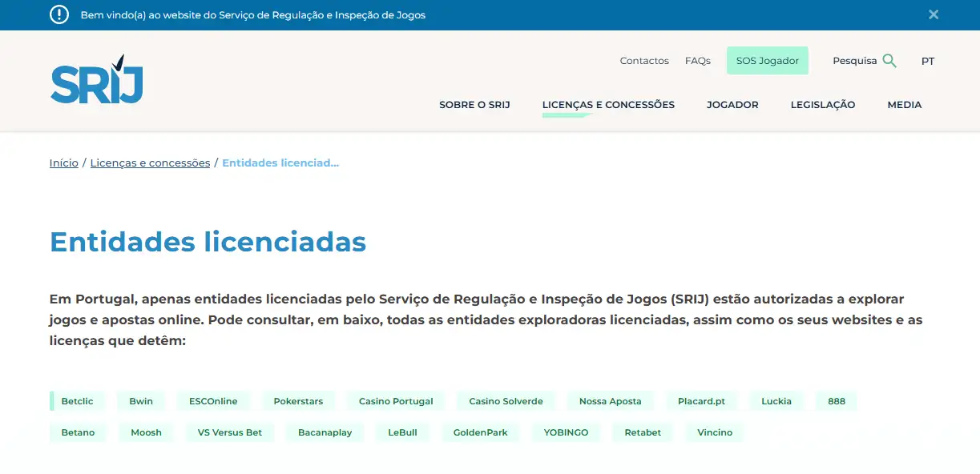
Task: Select the Pokerstars tag
Action: click(298, 401)
